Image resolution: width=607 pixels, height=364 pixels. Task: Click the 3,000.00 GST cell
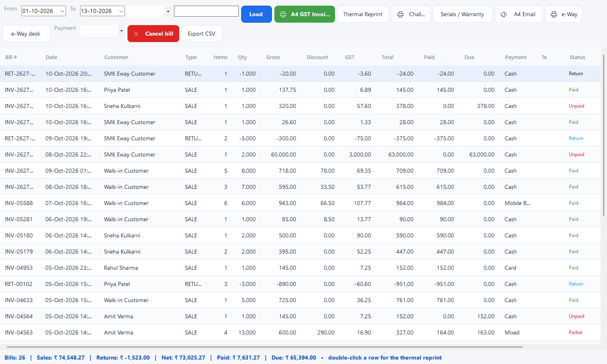point(360,154)
